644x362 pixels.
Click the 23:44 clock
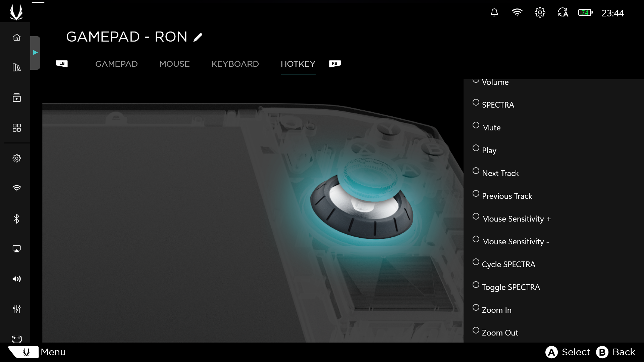(612, 13)
